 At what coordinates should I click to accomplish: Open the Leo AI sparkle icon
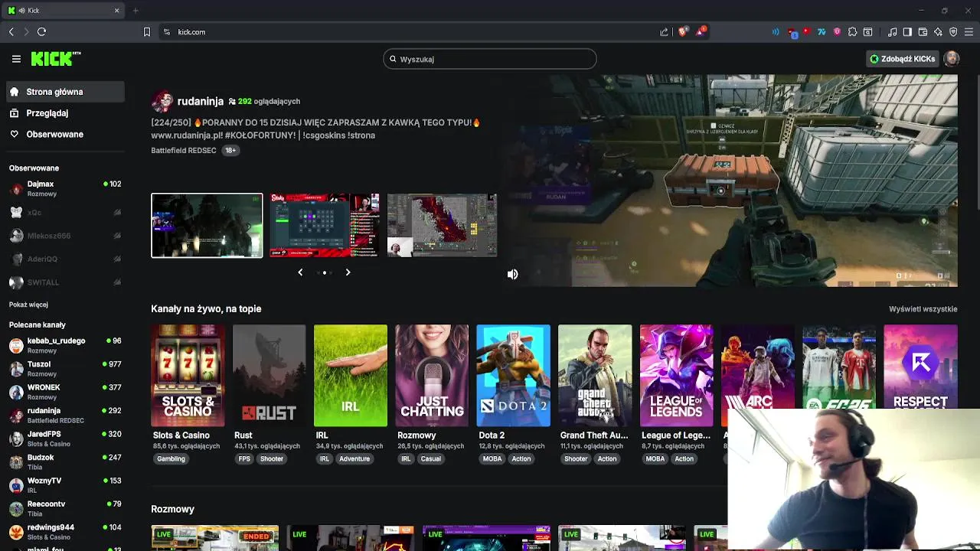[938, 32]
